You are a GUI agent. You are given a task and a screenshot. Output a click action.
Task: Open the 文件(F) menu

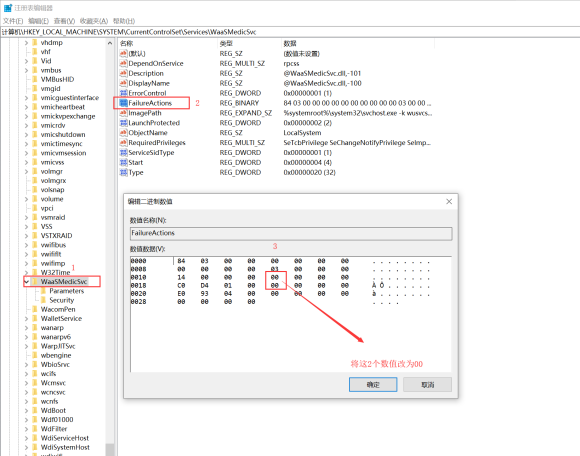(13, 21)
